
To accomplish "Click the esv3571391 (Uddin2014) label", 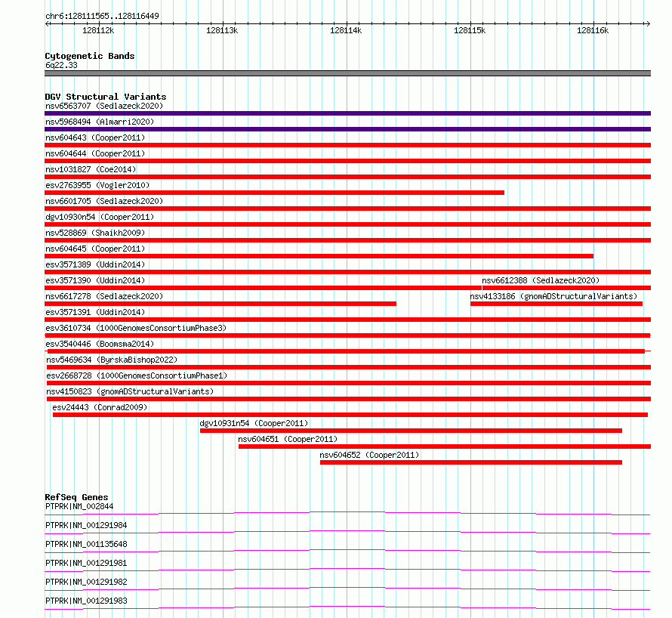I will pyautogui.click(x=95, y=312).
